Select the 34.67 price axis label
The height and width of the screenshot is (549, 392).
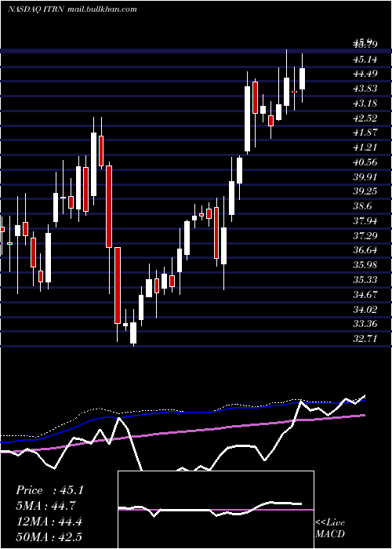(x=365, y=294)
